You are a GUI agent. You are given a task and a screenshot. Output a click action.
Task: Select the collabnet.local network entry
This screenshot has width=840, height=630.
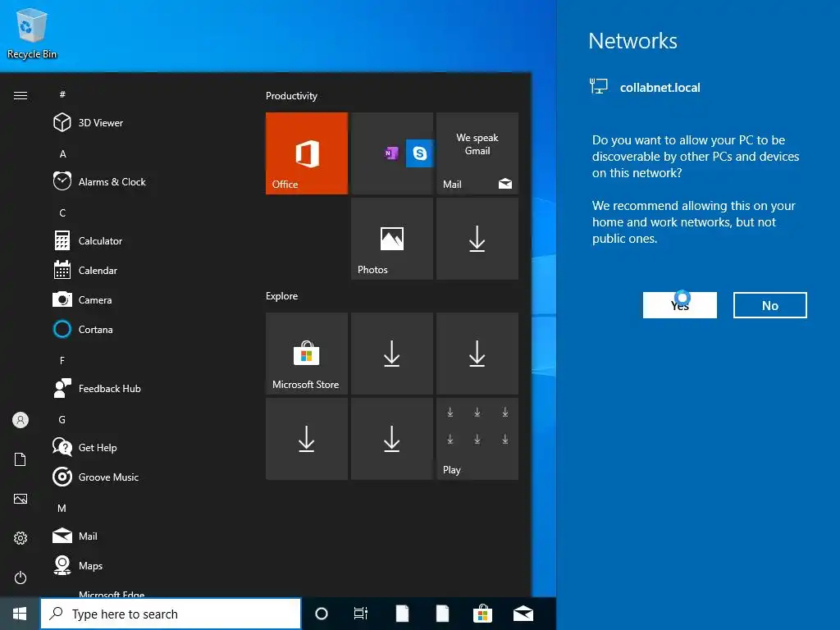click(646, 87)
